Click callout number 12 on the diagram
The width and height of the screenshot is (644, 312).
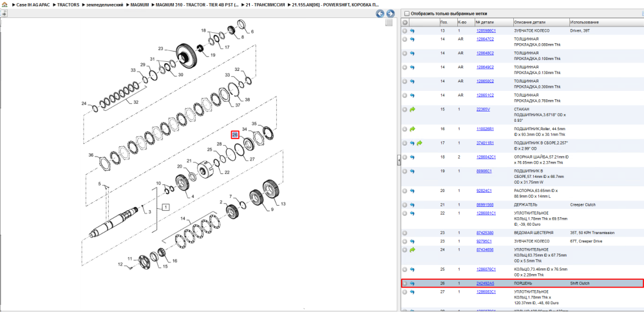(121, 264)
